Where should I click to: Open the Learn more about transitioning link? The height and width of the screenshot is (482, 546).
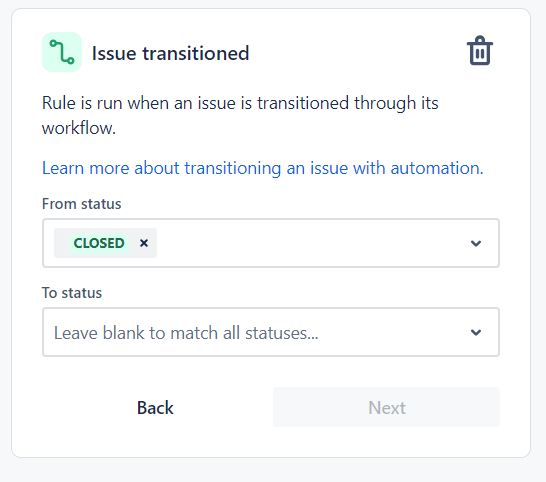(263, 168)
